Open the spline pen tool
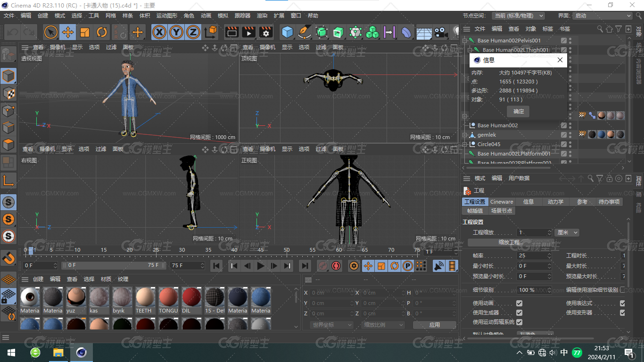Viewport: 644px width, 362px height. pos(305,32)
